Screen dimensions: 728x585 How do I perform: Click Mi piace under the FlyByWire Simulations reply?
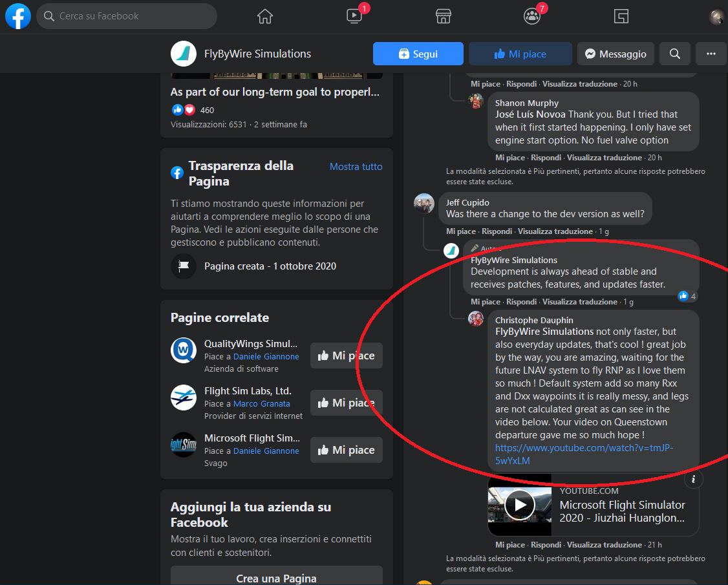tap(486, 302)
